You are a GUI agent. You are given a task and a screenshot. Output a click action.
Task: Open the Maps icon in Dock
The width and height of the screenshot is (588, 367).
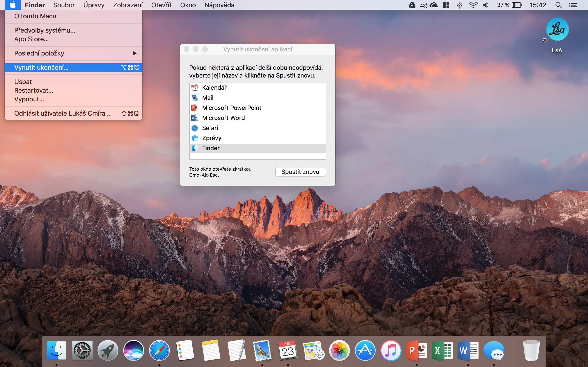click(314, 350)
